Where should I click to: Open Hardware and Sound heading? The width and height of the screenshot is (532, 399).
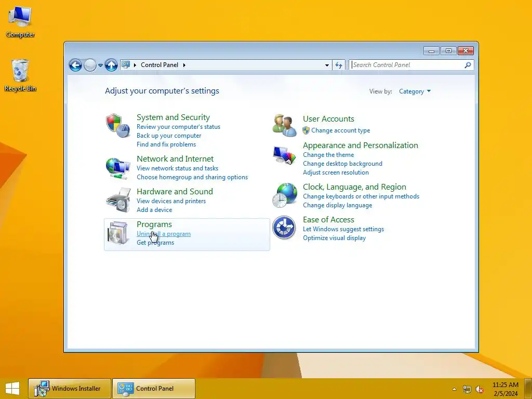click(x=175, y=191)
